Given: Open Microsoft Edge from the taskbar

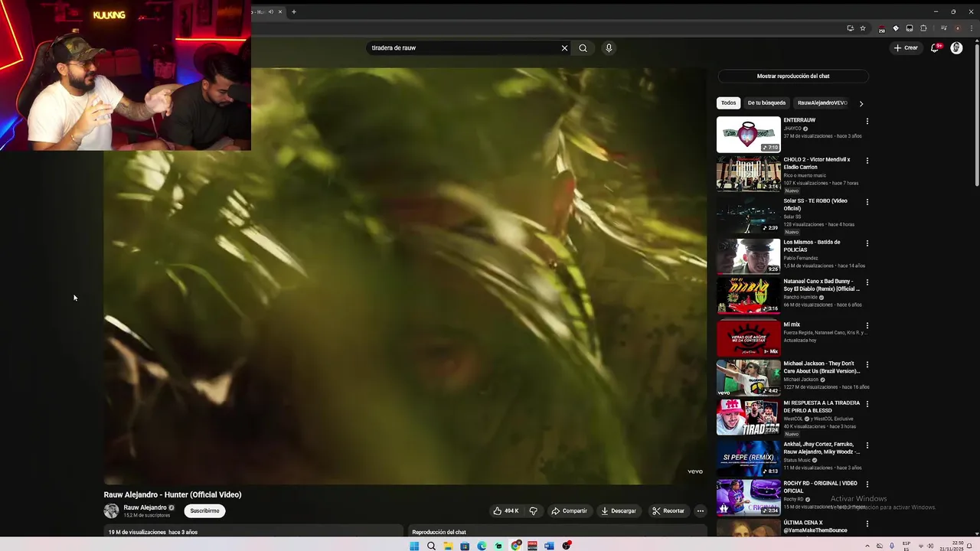Looking at the screenshot, I should pyautogui.click(x=482, y=546).
